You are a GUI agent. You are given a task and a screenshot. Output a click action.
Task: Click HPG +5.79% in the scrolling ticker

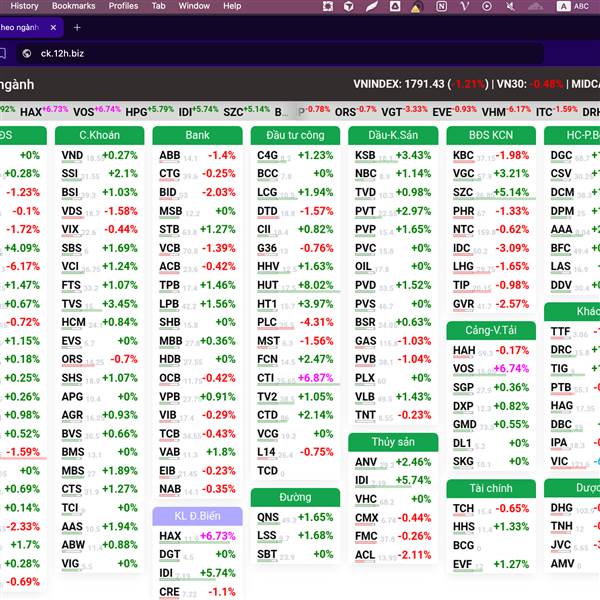150,111
